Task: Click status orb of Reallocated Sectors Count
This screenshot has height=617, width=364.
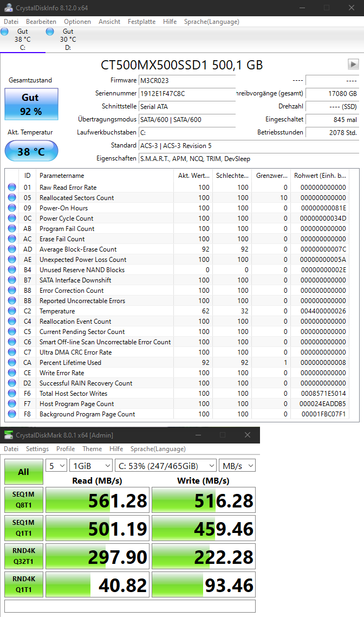Action: coord(12,197)
